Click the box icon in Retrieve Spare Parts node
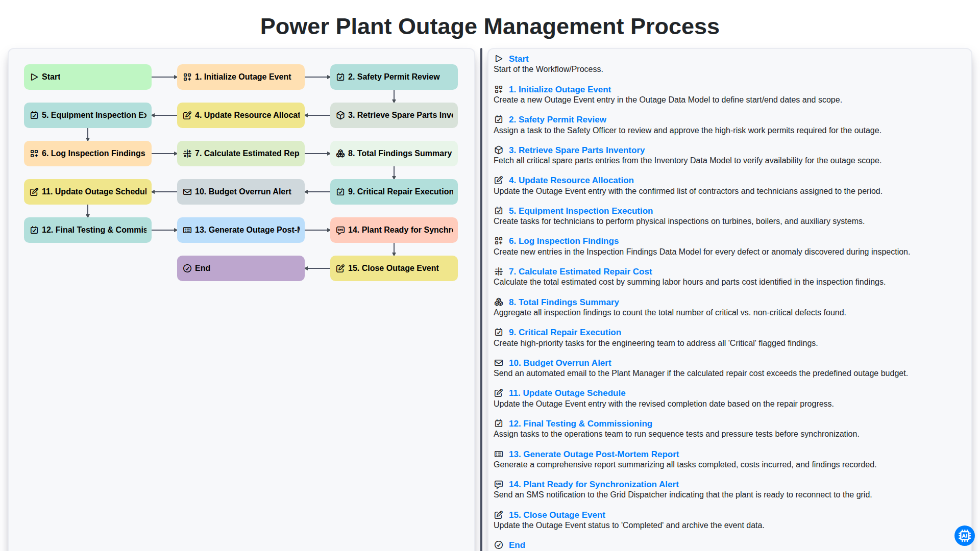980x551 pixels. (x=340, y=115)
